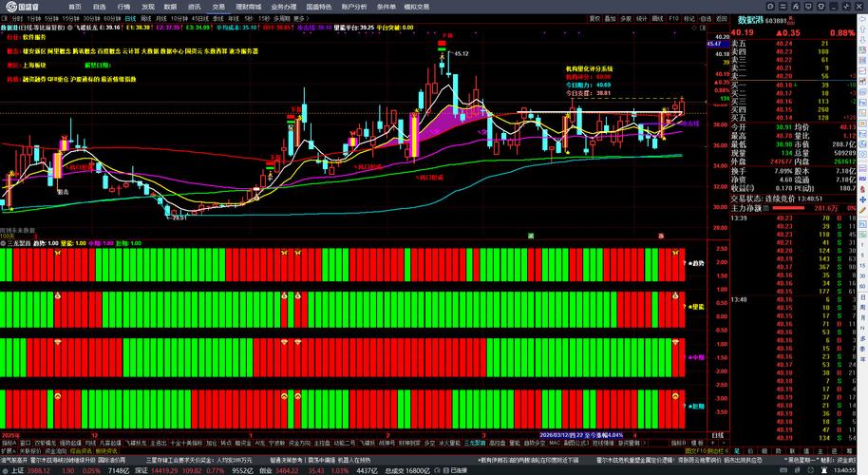The width and height of the screenshot is (868, 475).
Task: Click the pin icon in title bar
Action: coord(846,7)
